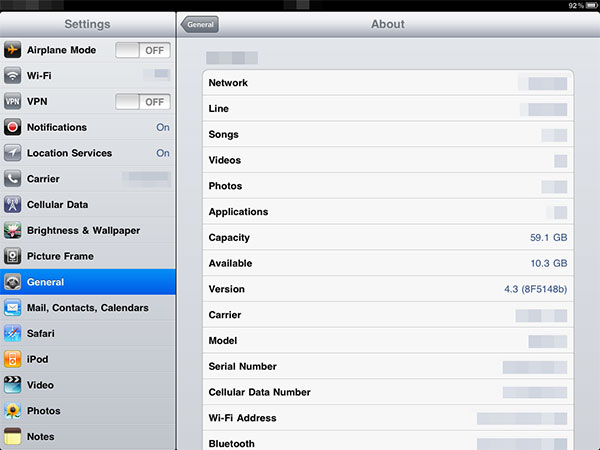Select the VPN icon in sidebar
Viewport: 600px width, 450px height.
click(x=12, y=101)
